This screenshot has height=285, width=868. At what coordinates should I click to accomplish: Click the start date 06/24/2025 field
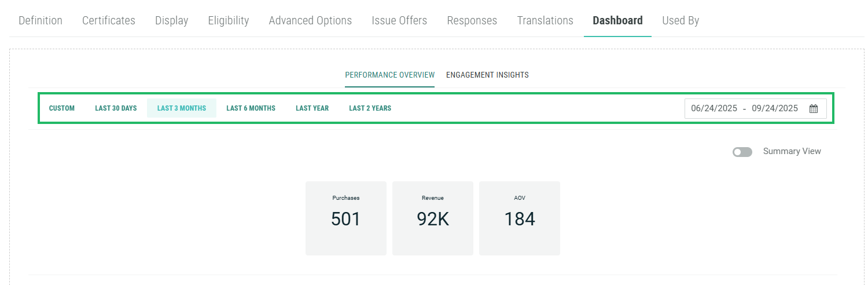pyautogui.click(x=713, y=108)
